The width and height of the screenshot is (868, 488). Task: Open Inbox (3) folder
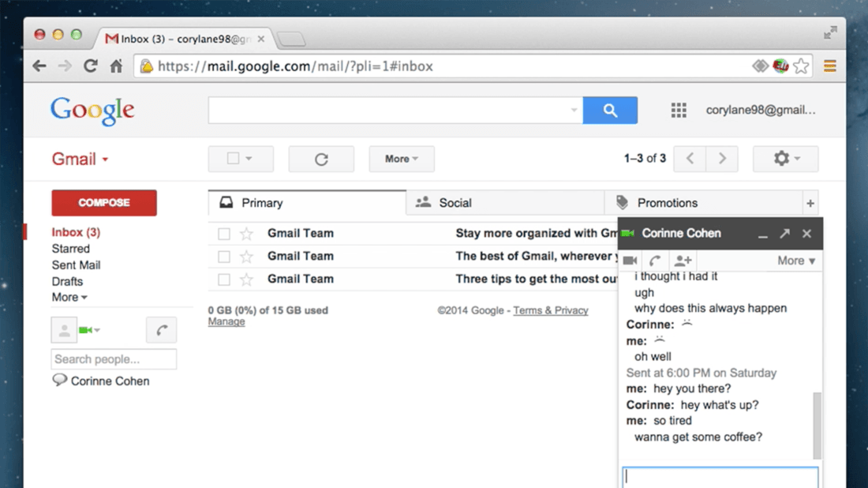[x=76, y=233]
